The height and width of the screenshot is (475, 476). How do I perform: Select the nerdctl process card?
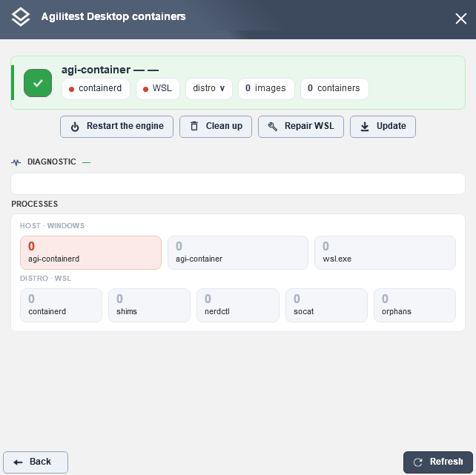coord(238,305)
